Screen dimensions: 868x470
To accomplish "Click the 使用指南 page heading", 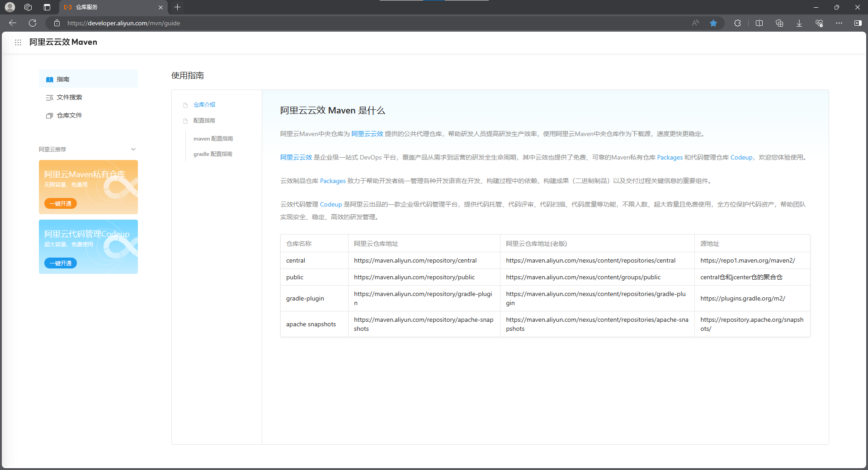I will coord(188,75).
